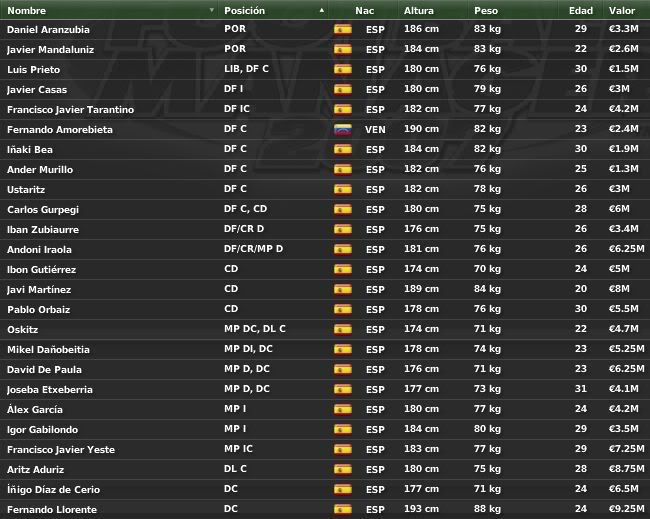Click Spain flag in Ustaritz row

343,189
